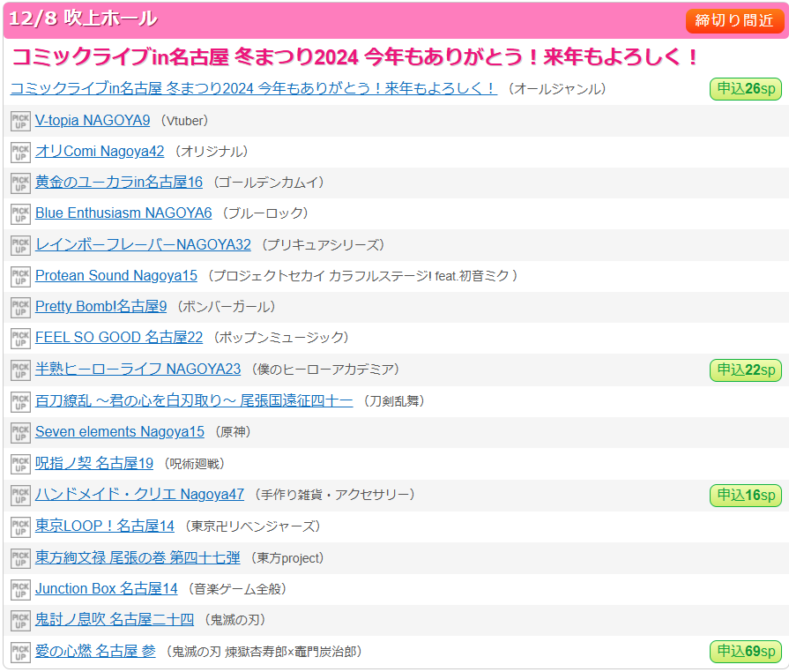The width and height of the screenshot is (789, 672).
Task: Click the (手作り雑貨・アクセサリー) genre text
Action: point(335,495)
